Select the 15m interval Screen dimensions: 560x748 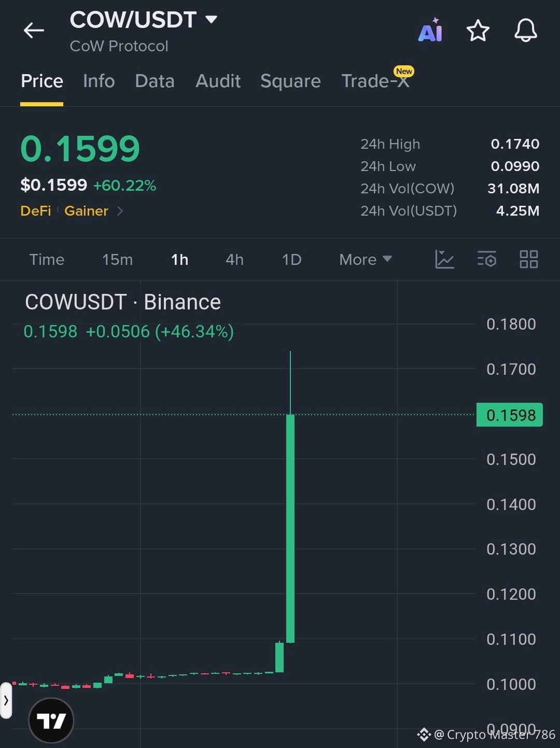coord(117,259)
